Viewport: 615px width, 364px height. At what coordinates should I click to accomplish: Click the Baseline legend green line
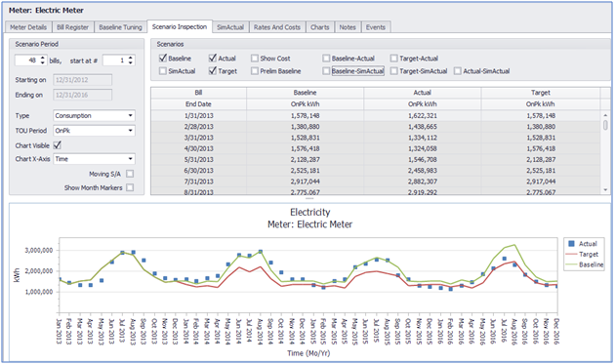571,264
